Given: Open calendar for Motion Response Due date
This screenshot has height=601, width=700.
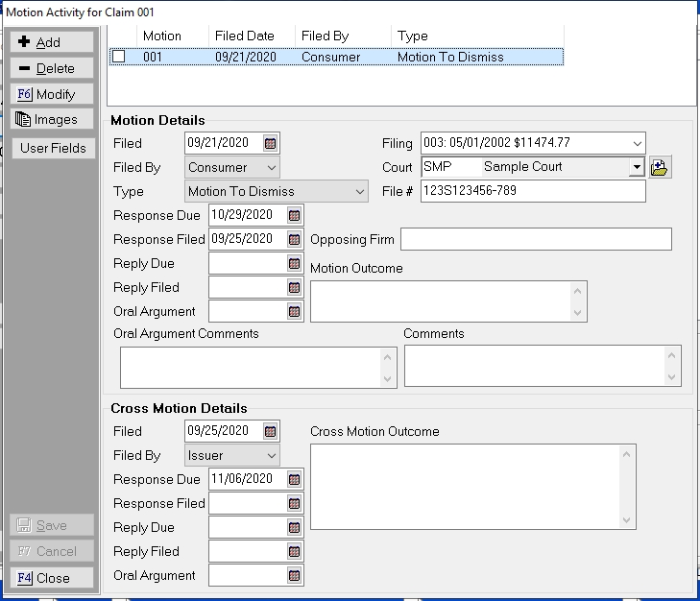Looking at the screenshot, I should point(294,215).
